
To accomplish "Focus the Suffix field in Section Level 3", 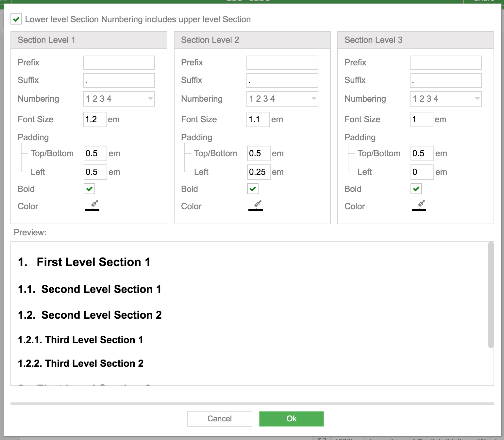I will tap(446, 80).
